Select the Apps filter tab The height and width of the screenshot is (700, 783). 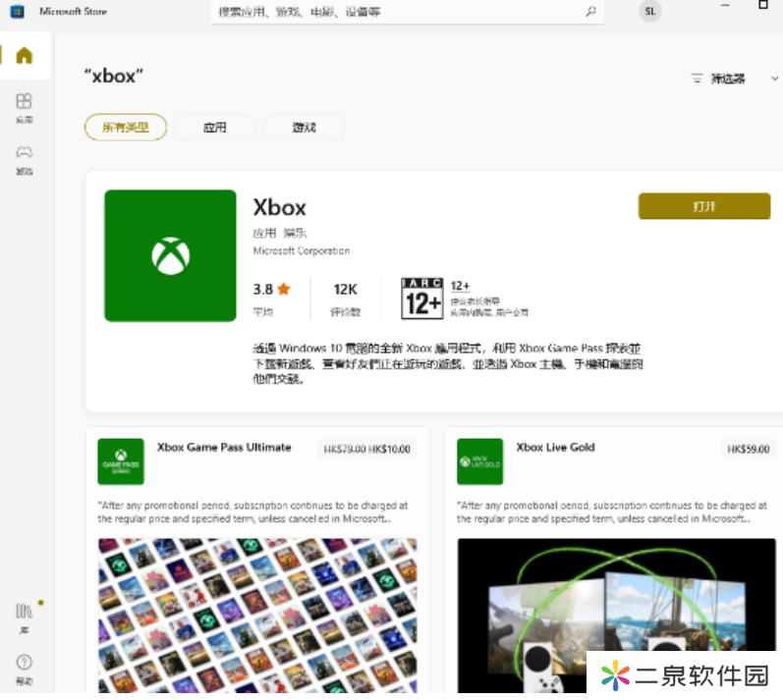pos(215,128)
